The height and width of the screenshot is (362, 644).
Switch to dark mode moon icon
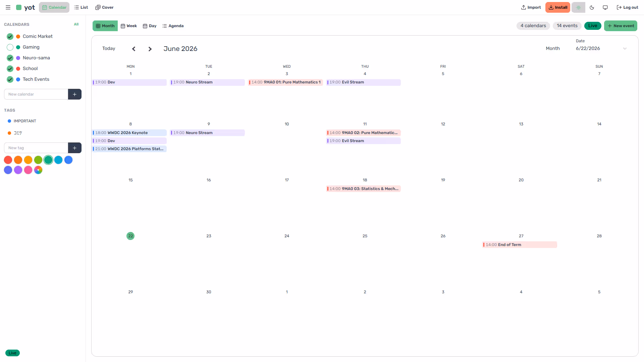592,7
